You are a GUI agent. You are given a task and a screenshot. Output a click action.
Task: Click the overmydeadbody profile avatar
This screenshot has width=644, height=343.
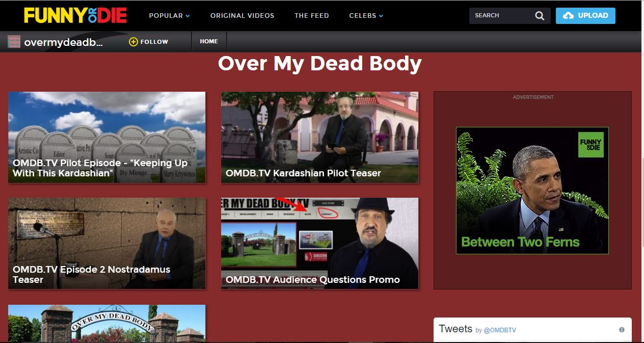click(x=14, y=42)
